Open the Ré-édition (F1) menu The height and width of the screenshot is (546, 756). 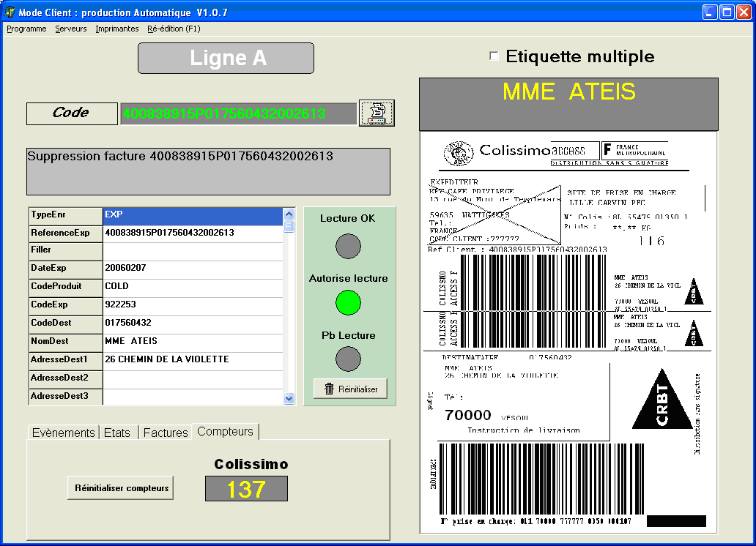[174, 29]
